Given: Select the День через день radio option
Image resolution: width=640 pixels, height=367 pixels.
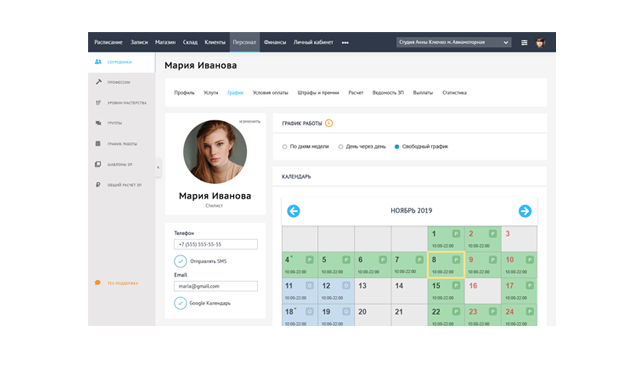Looking at the screenshot, I should pyautogui.click(x=340, y=147).
